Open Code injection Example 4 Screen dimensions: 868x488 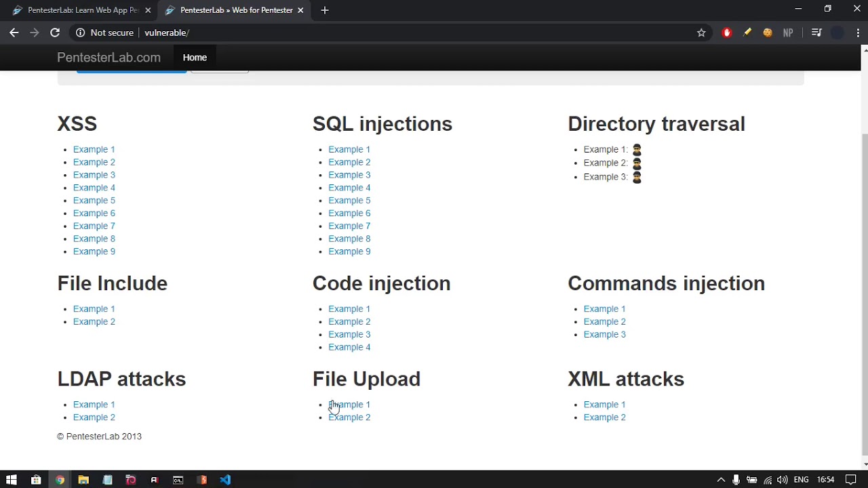pos(349,347)
